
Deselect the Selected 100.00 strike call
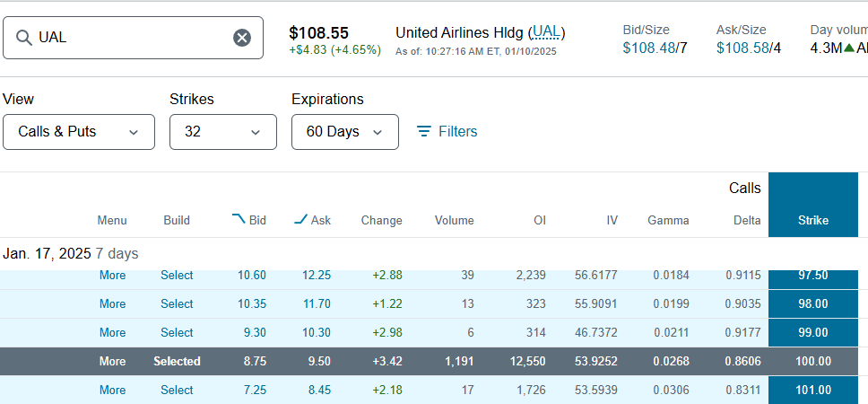pyautogui.click(x=178, y=361)
